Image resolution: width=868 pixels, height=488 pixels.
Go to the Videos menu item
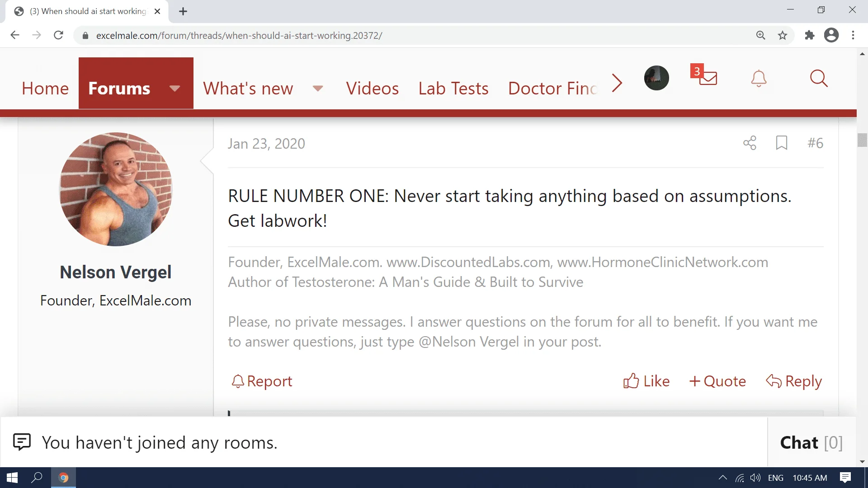372,88
